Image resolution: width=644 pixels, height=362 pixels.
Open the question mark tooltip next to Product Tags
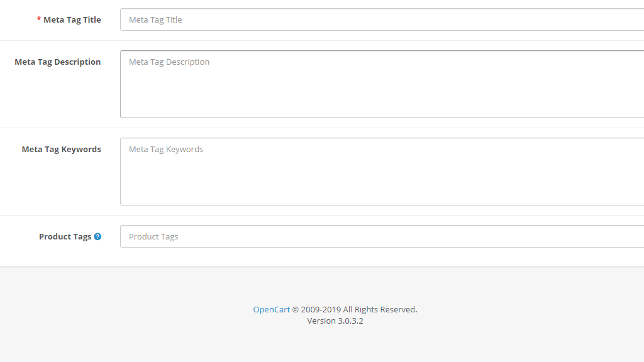click(x=97, y=236)
